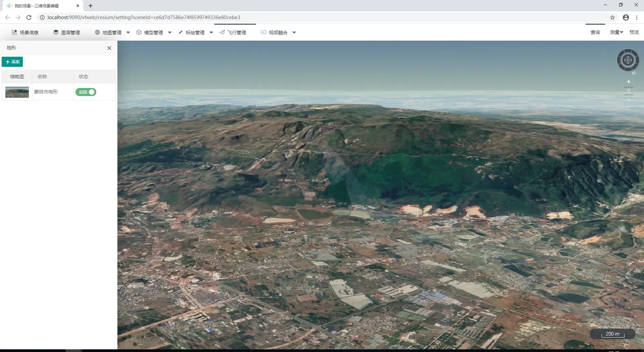Disable the 蒙自市地形 terrain toggle

[86, 92]
